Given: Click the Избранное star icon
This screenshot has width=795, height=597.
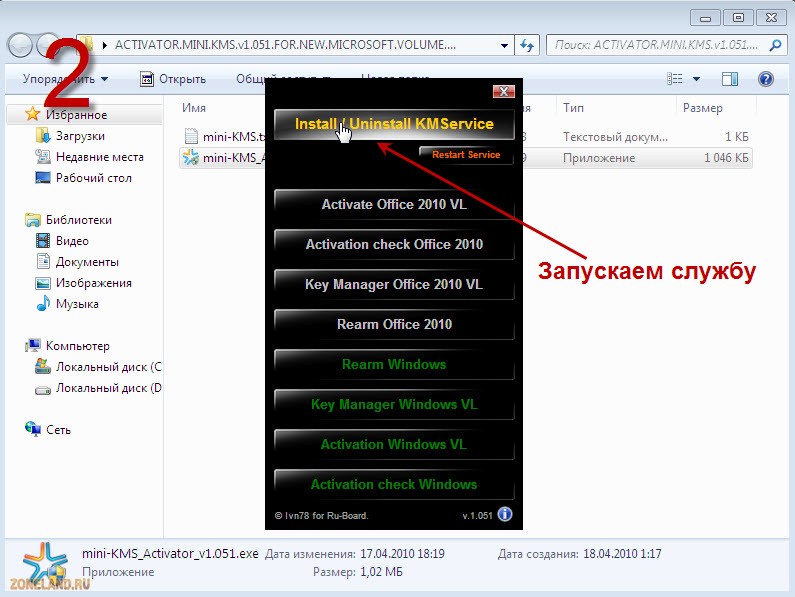Looking at the screenshot, I should coord(32,114).
